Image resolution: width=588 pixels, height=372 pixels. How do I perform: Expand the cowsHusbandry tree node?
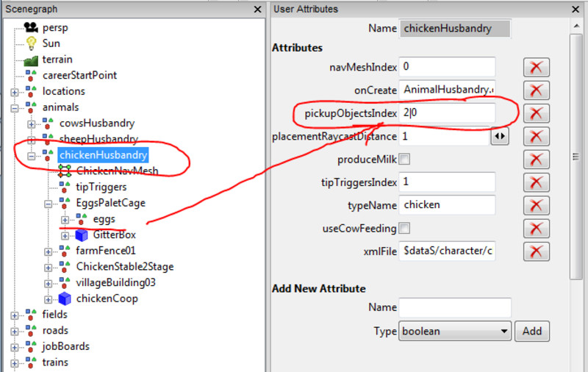[32, 124]
